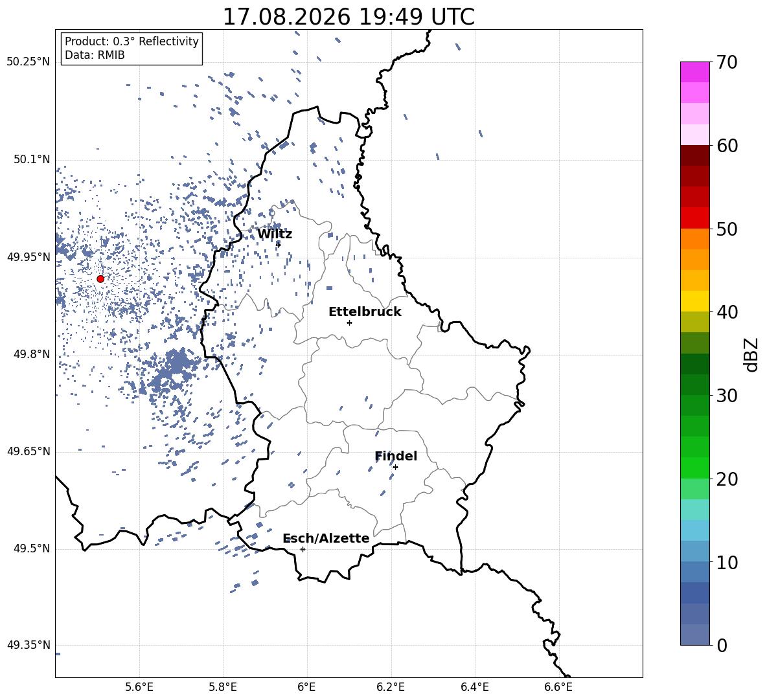
Task: Click the Esch/Alzette city label
Action: tap(326, 538)
